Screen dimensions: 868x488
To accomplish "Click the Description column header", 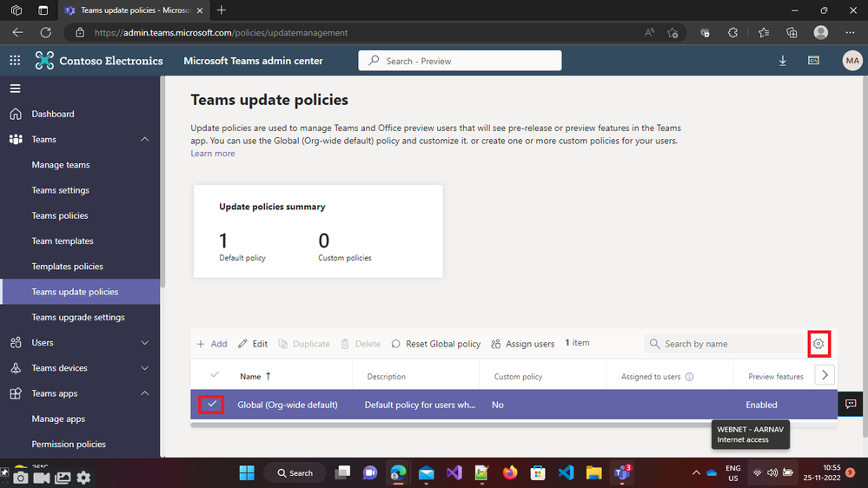I will [387, 377].
